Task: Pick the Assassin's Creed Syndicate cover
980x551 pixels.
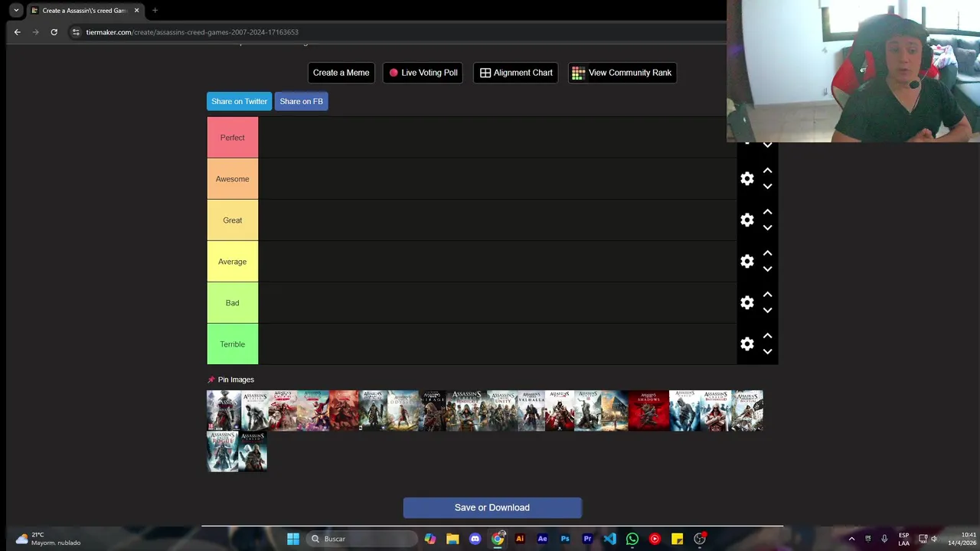Action: click(x=466, y=411)
